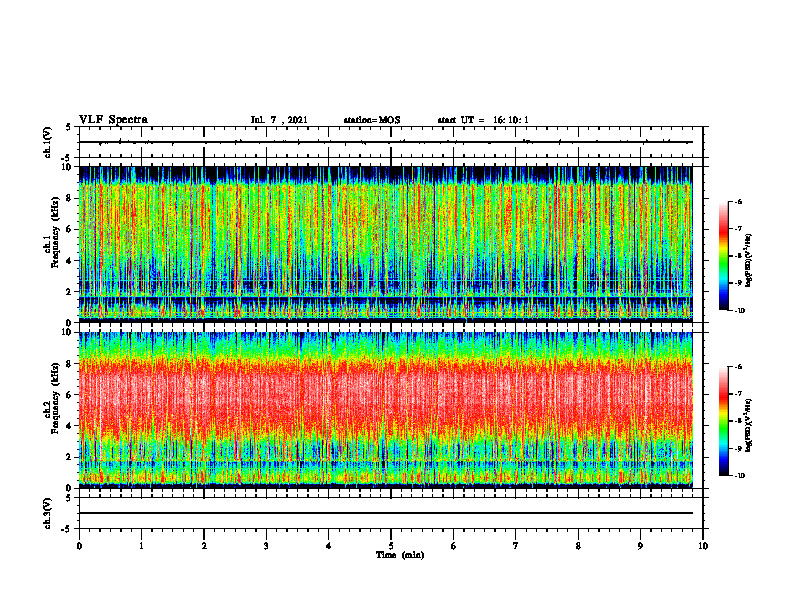The width and height of the screenshot is (792, 612).
Task: Click the time axis tick label "9"
Action: [640, 546]
